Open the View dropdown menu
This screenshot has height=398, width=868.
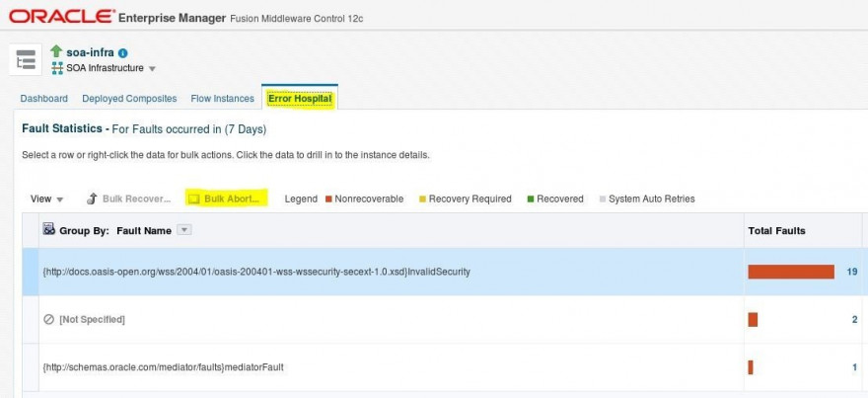47,199
